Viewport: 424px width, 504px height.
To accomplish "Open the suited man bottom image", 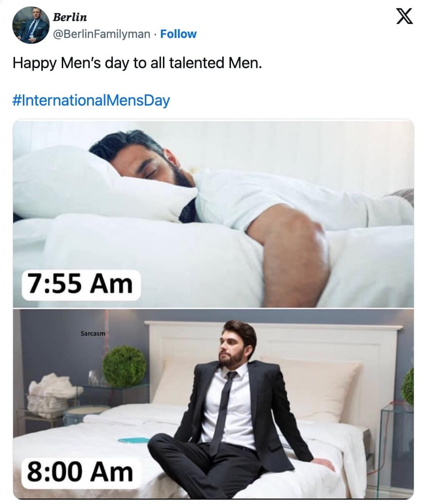I will point(213,404).
